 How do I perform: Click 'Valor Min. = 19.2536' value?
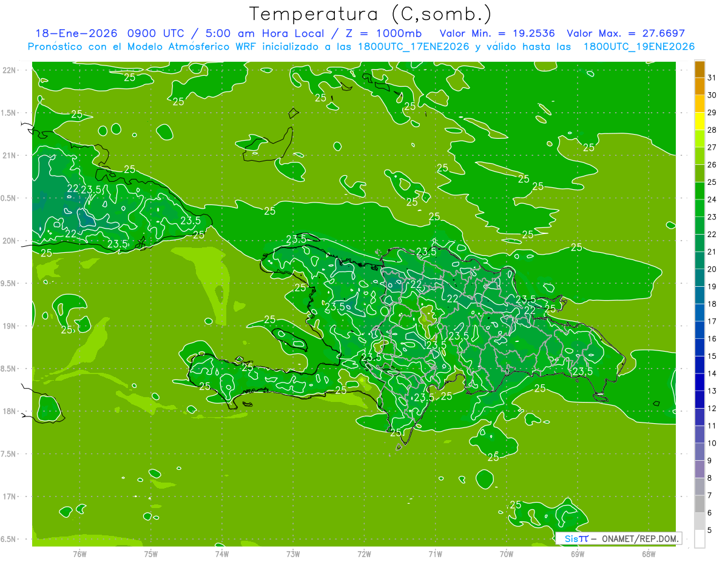[x=497, y=33]
